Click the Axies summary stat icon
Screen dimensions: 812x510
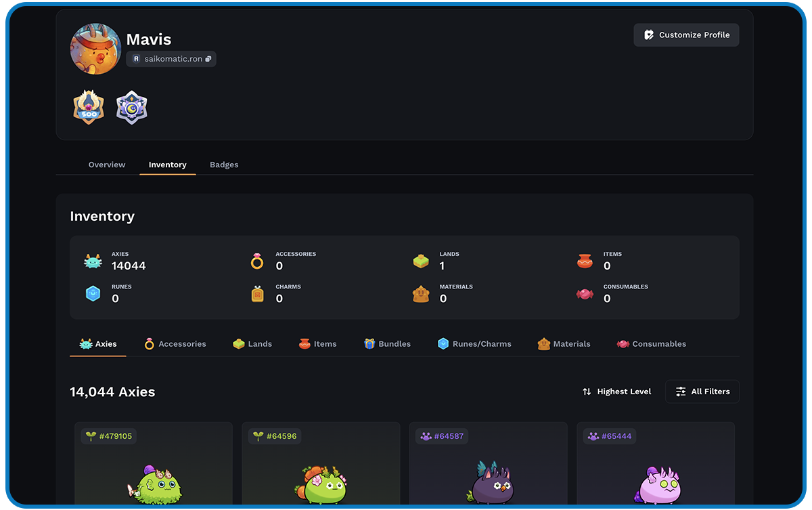(93, 261)
